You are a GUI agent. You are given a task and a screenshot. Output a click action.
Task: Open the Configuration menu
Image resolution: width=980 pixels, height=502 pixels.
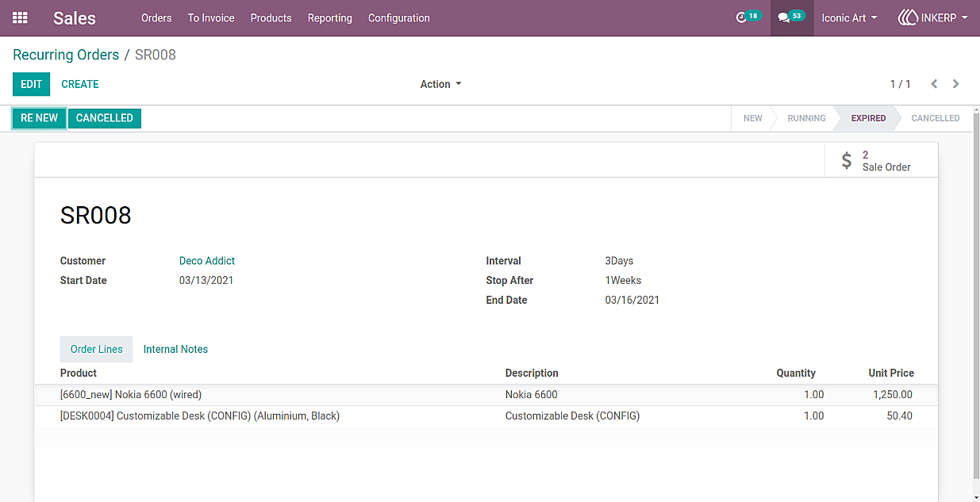coord(399,17)
